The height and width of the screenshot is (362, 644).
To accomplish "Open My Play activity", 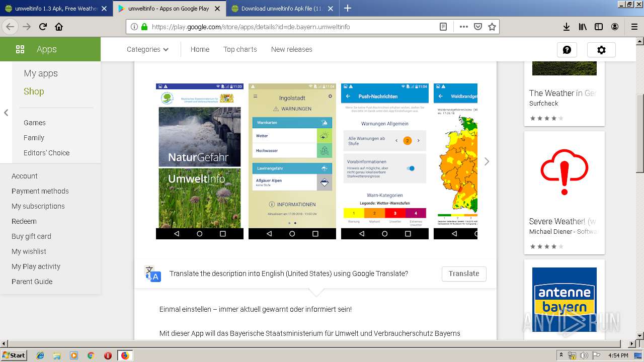I will click(x=36, y=266).
